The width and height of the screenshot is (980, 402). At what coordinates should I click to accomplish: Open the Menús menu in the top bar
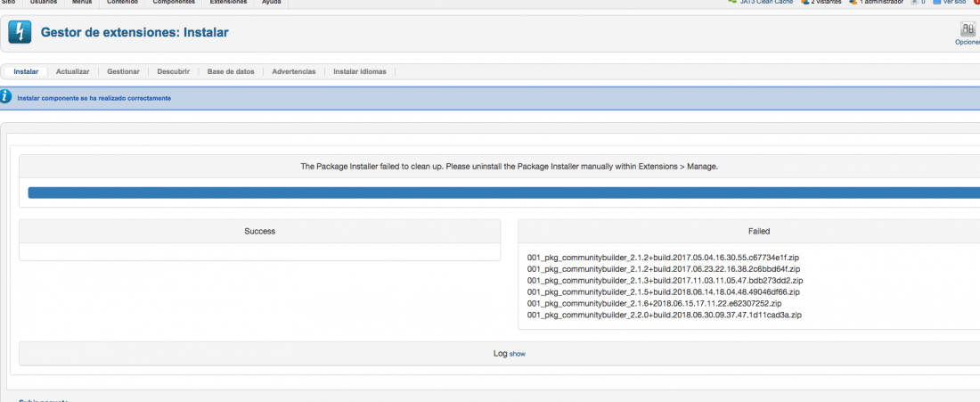coord(83,3)
